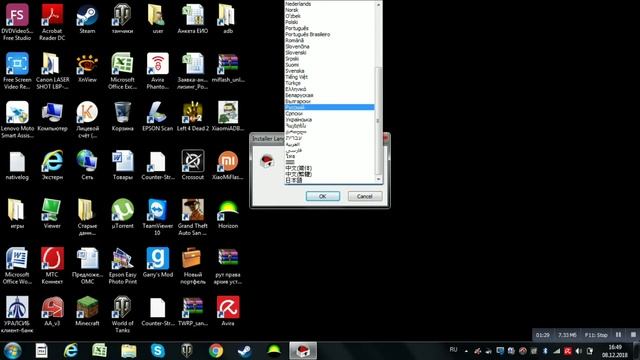Click the Bluetooth tray icon

(545, 351)
